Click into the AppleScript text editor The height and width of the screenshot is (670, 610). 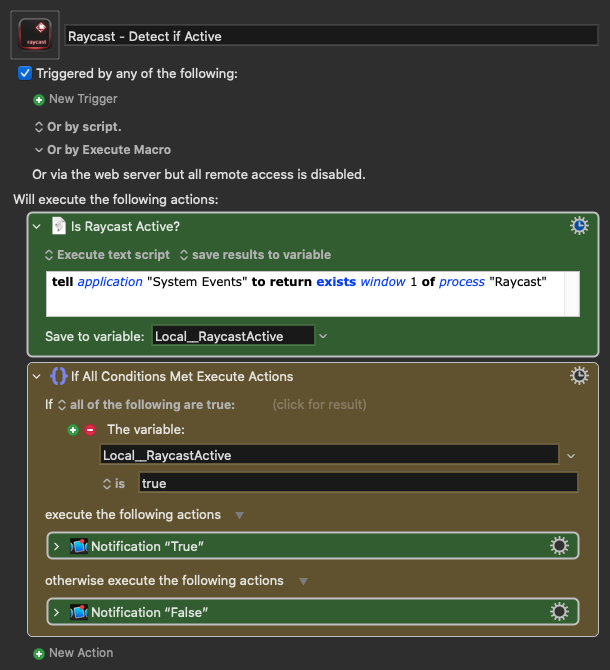[313, 294]
